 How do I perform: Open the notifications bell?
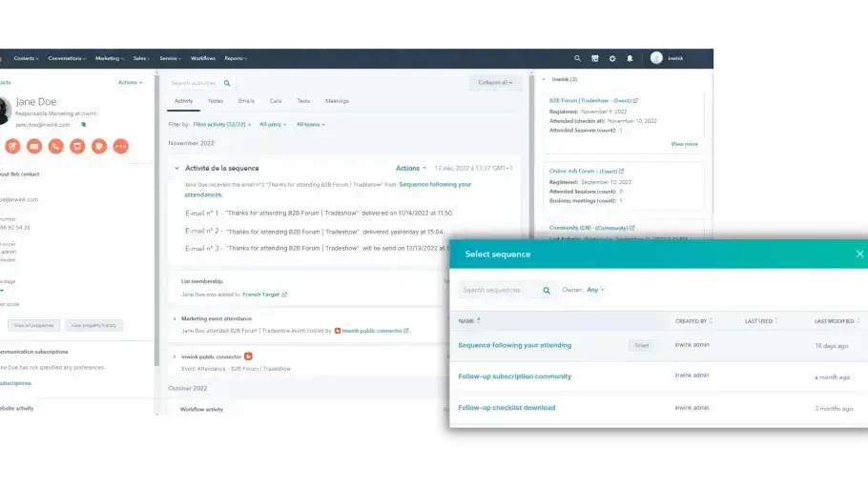click(x=630, y=58)
